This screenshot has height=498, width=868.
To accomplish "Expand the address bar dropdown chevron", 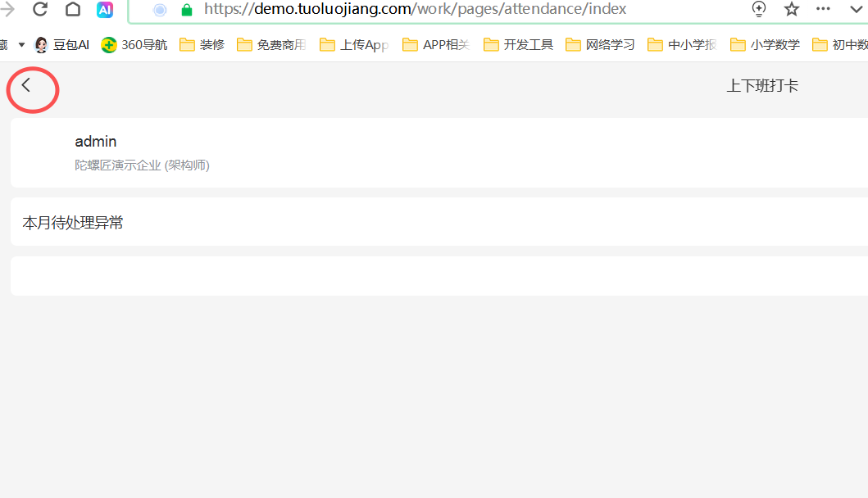I will [856, 10].
